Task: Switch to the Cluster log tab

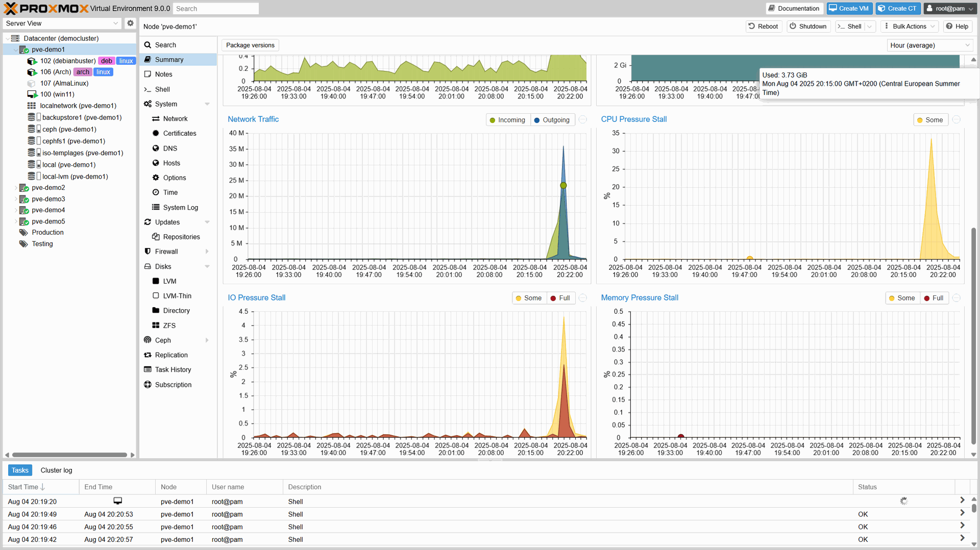Action: click(56, 470)
